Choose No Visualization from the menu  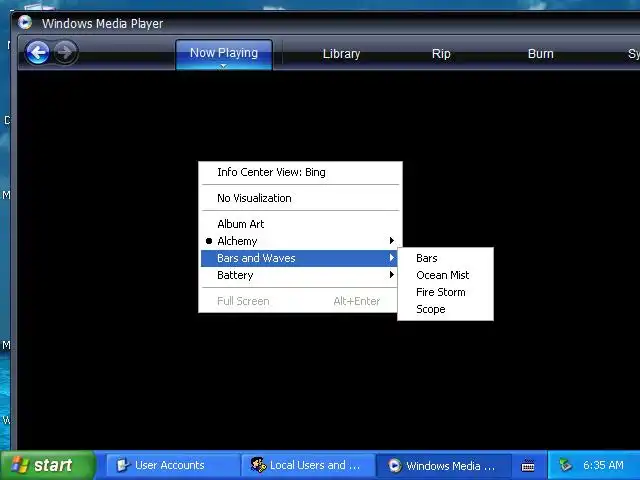pyautogui.click(x=300, y=198)
